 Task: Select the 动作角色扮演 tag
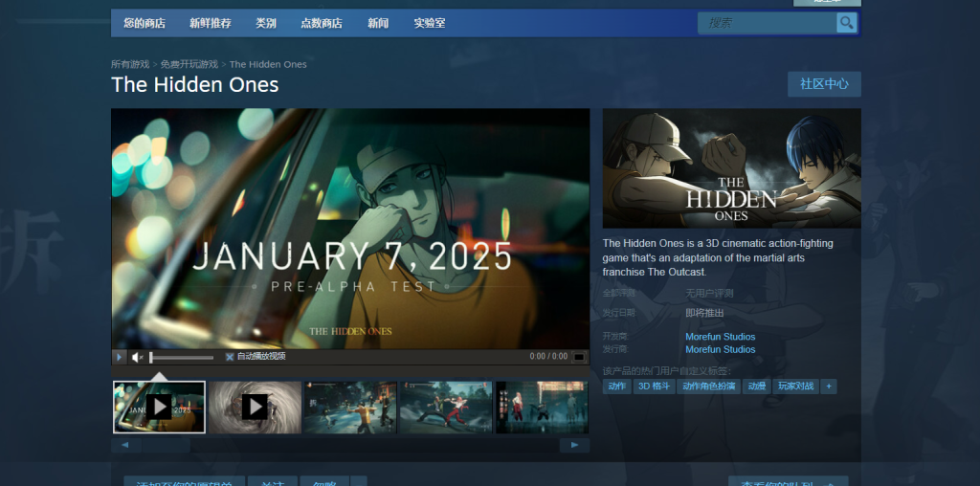pyautogui.click(x=709, y=387)
